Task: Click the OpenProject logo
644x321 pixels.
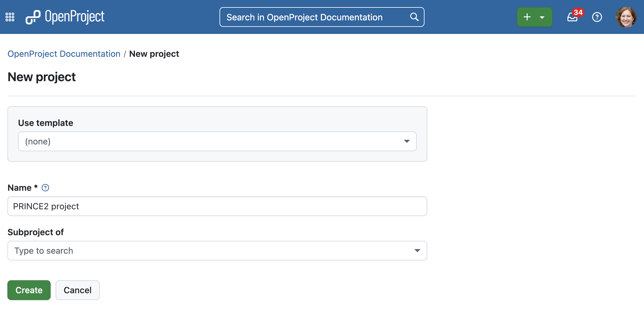Action: pos(65,17)
